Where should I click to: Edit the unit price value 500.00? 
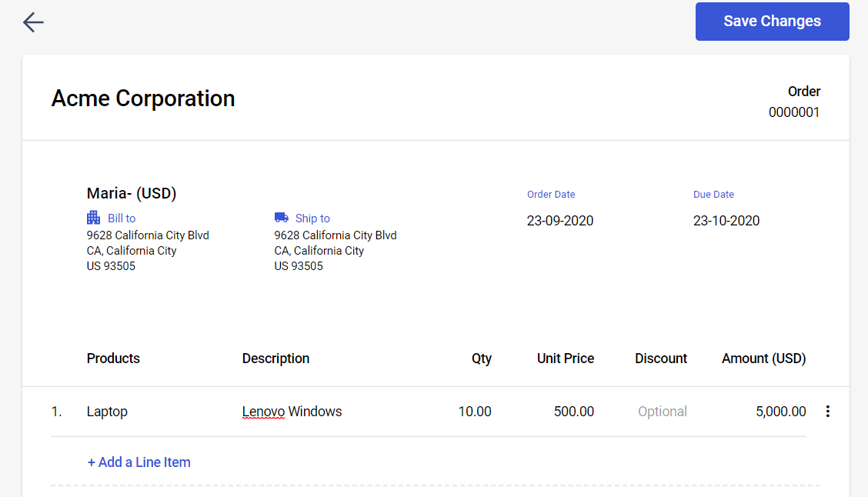click(574, 412)
